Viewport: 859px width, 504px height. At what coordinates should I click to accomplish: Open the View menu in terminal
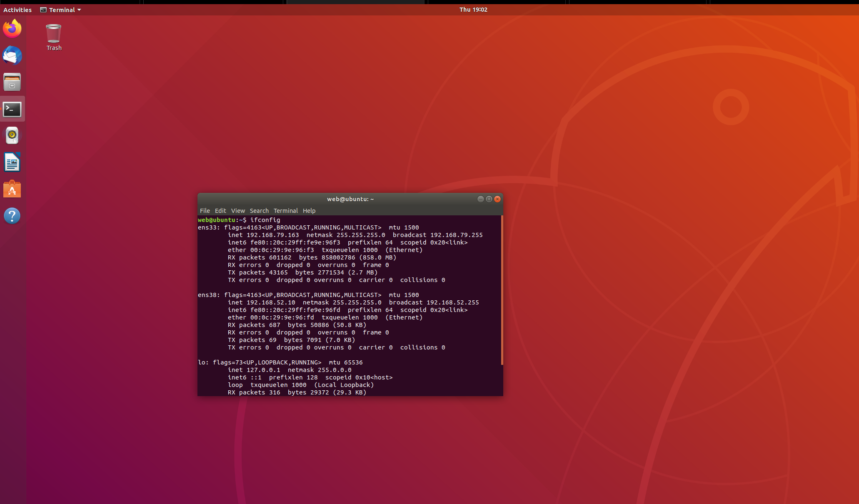[238, 211]
